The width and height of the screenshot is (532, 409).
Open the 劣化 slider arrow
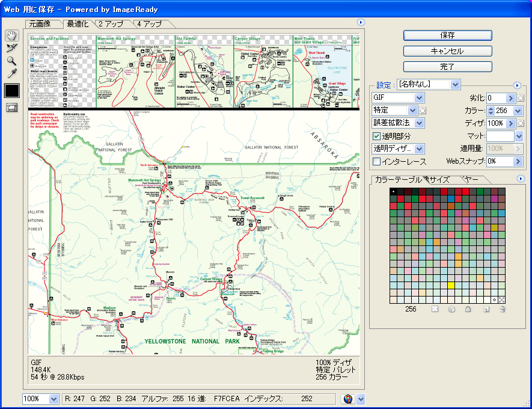tap(510, 98)
